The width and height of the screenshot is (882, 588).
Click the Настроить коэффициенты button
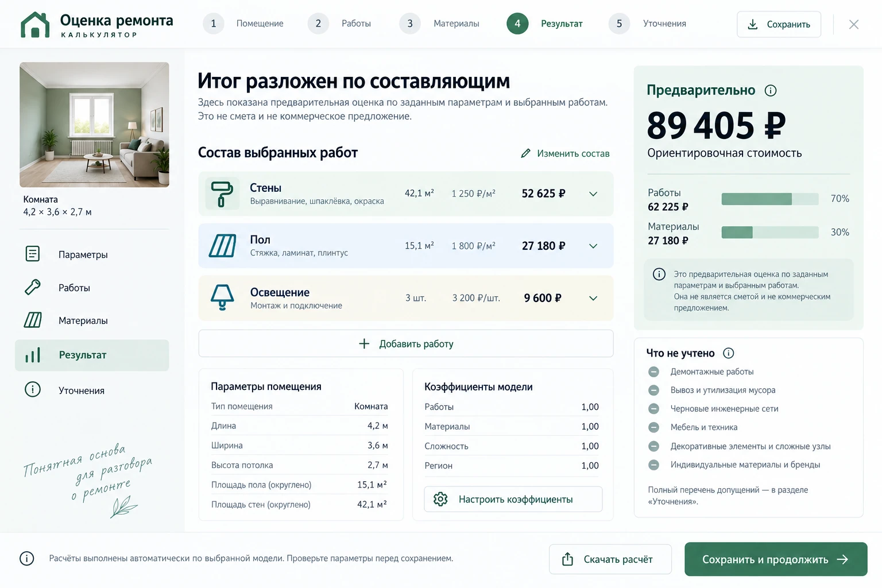513,499
